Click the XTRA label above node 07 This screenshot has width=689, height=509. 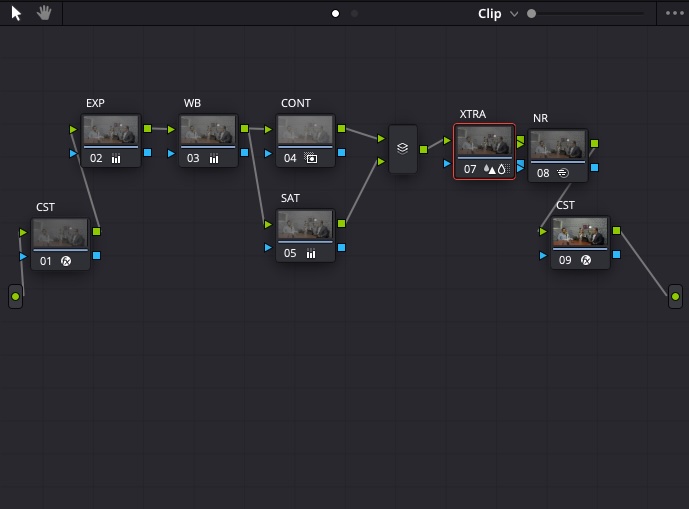tap(473, 114)
